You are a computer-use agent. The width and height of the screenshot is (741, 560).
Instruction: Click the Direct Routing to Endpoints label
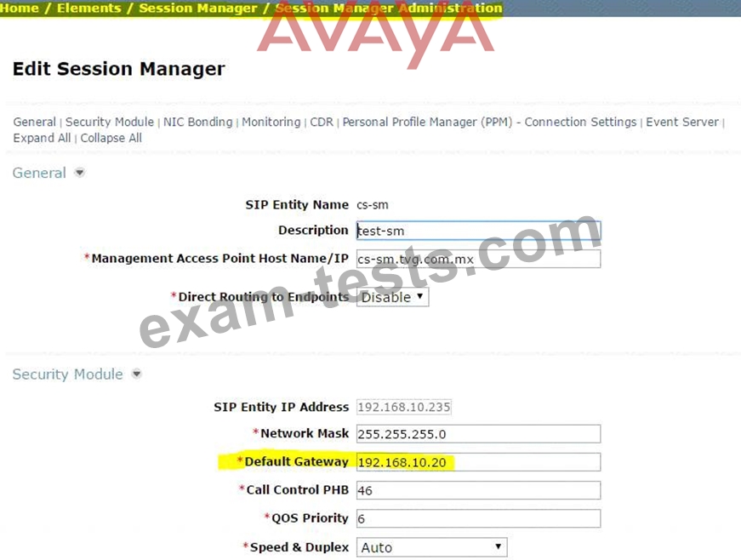tap(263, 297)
